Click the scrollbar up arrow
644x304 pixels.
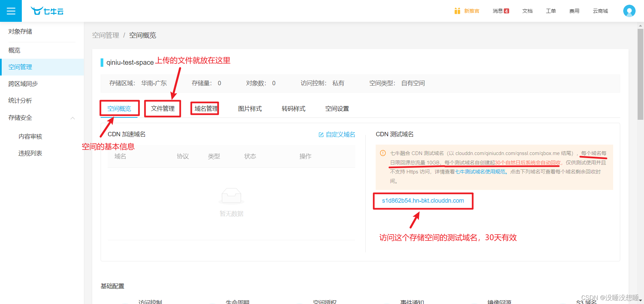pos(641,26)
